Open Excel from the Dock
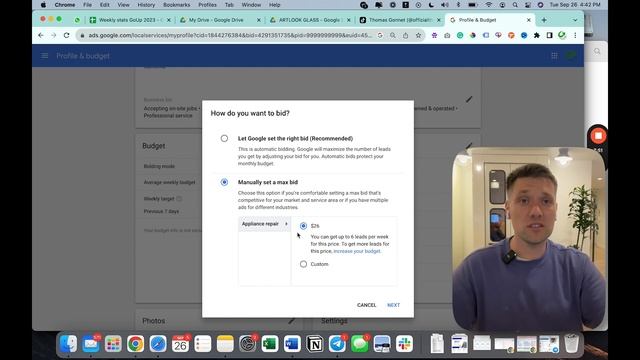The width and height of the screenshot is (640, 360). tap(270, 344)
